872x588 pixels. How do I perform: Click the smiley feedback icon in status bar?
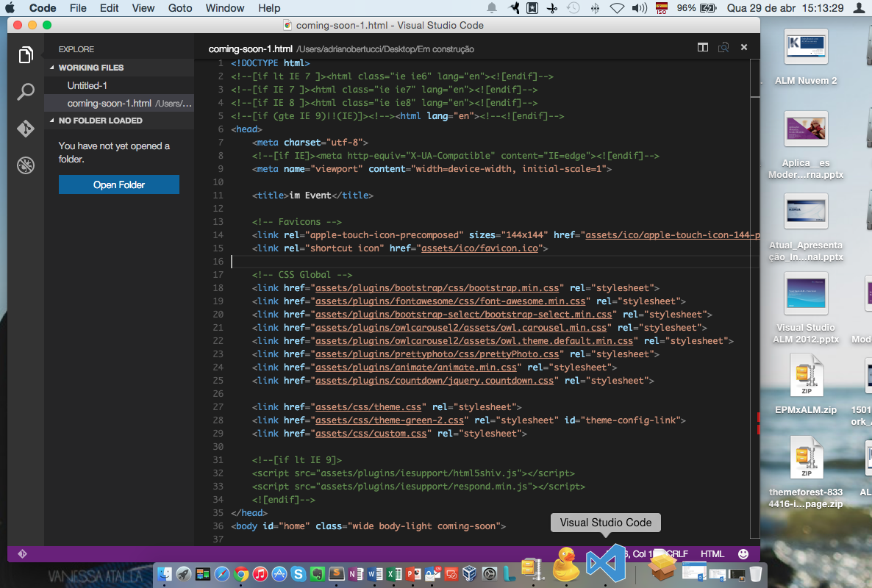coord(743,553)
